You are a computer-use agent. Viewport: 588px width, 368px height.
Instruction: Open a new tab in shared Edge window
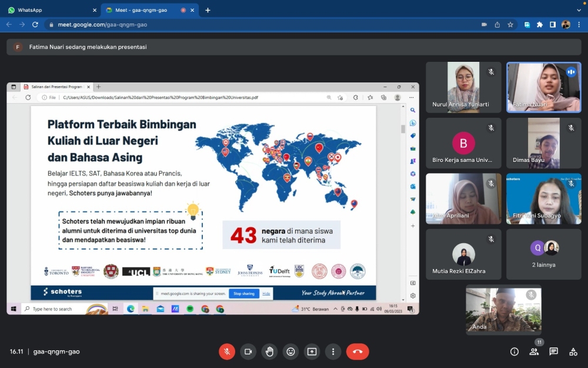pyautogui.click(x=98, y=87)
